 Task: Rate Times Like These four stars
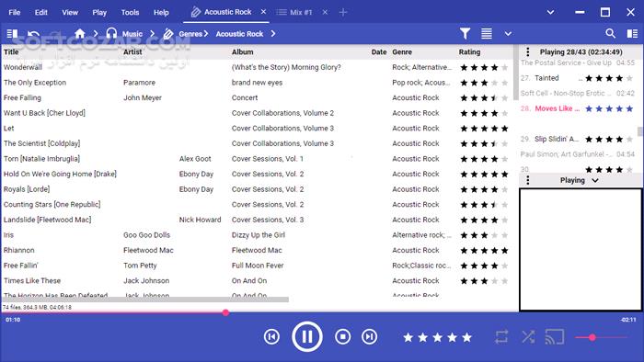tap(495, 281)
